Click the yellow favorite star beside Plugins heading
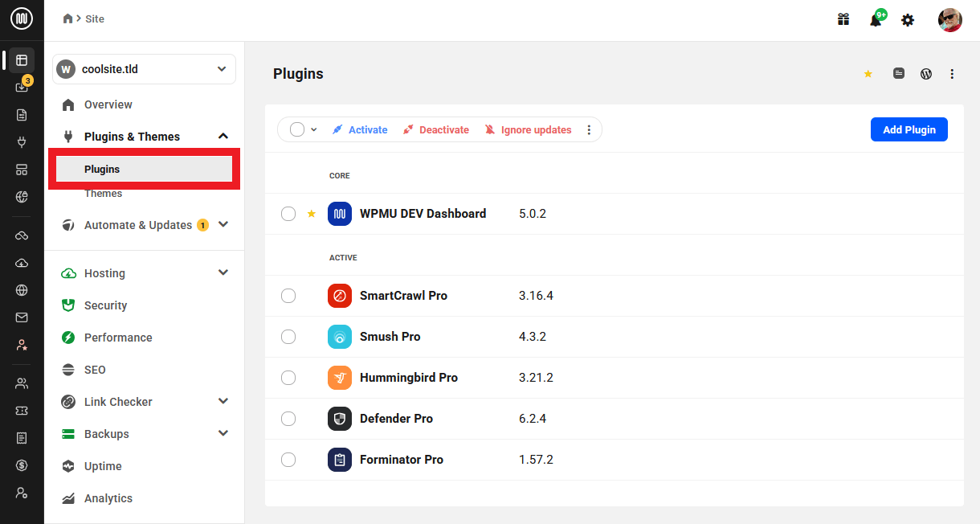 tap(868, 74)
